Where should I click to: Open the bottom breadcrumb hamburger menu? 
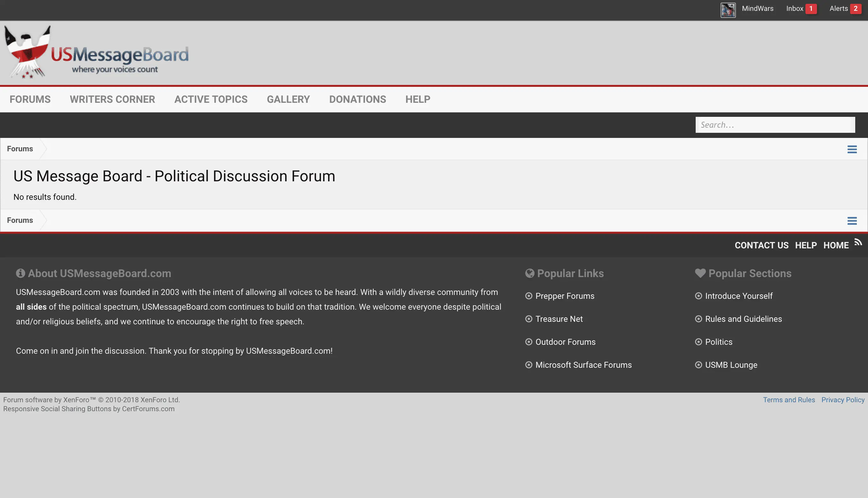pyautogui.click(x=852, y=221)
